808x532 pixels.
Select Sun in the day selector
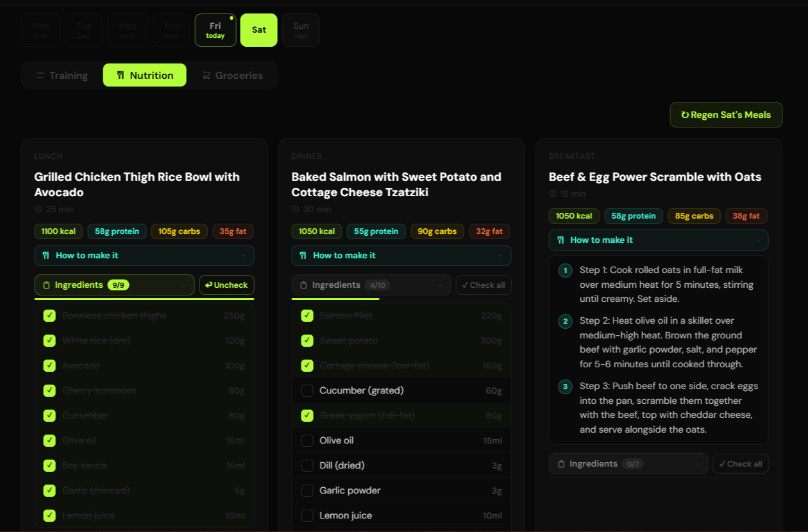(x=301, y=30)
